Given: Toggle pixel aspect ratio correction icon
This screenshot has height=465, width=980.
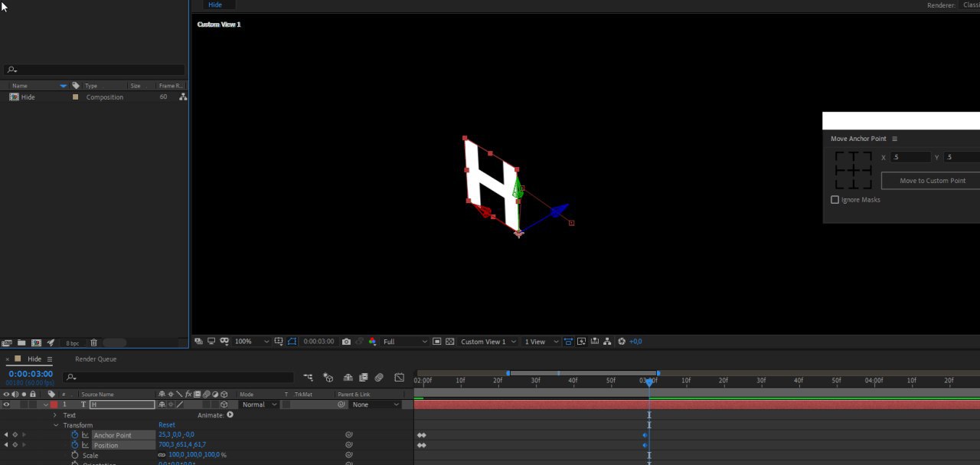Looking at the screenshot, I should click(568, 342).
